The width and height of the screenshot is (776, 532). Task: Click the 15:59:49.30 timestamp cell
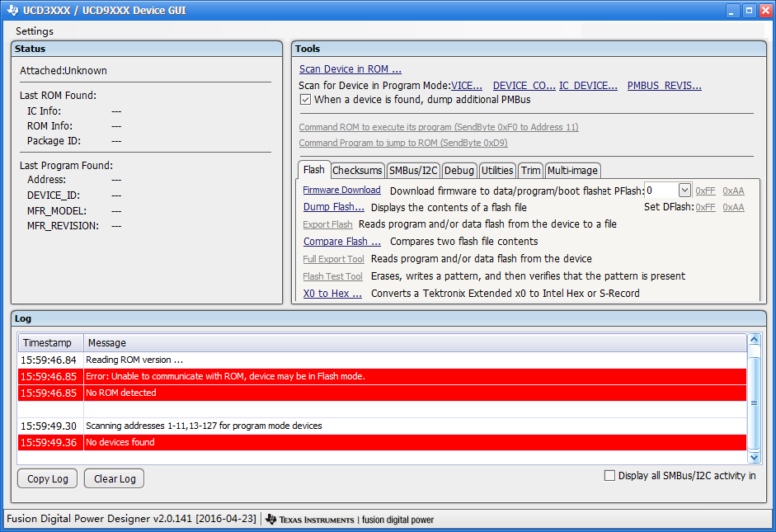pos(49,426)
